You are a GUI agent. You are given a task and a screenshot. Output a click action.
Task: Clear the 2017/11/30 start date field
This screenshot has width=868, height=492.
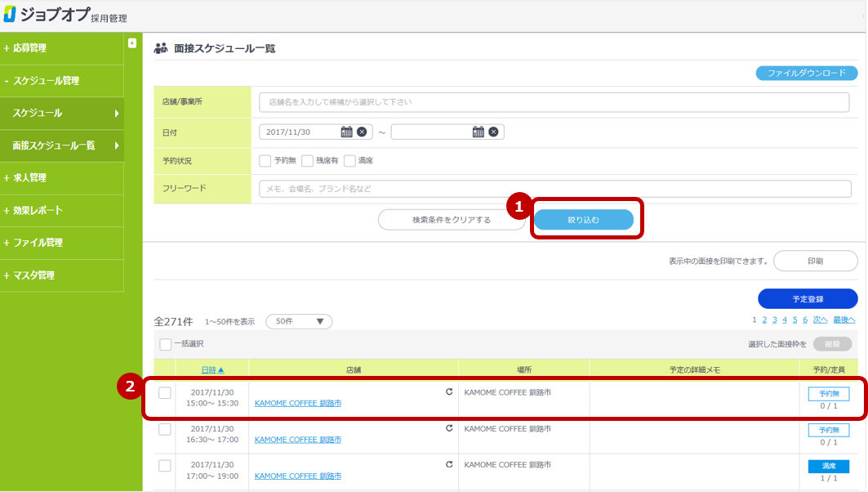(x=362, y=132)
